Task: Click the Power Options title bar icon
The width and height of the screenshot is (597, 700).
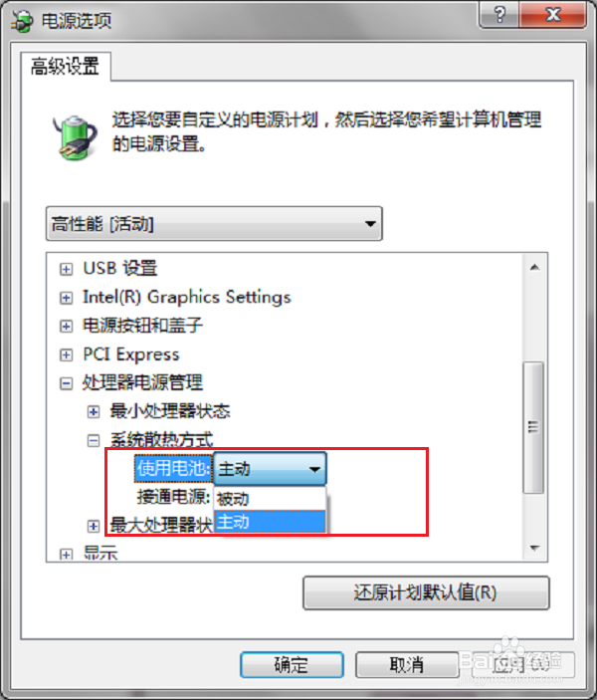Action: [x=22, y=21]
